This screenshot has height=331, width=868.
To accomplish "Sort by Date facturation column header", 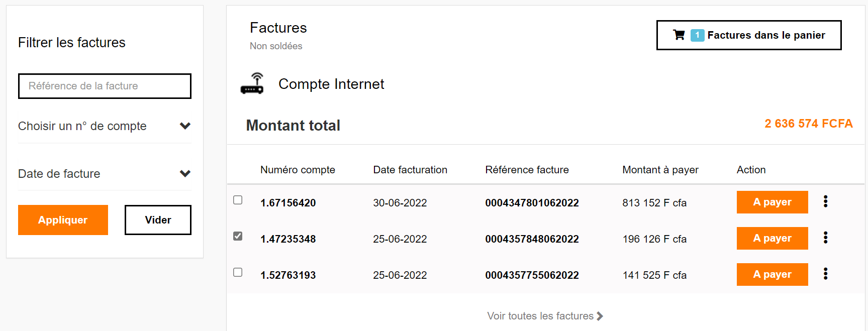I will point(410,170).
